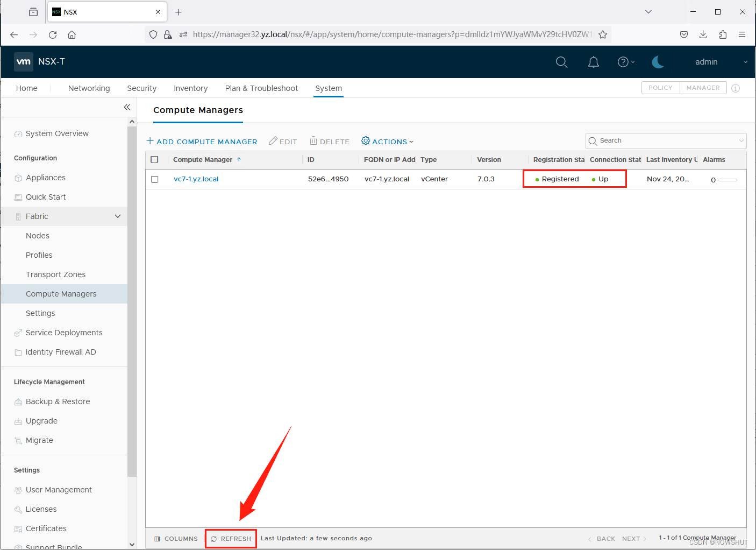Open Settings under Fabric
The width and height of the screenshot is (756, 550).
(40, 313)
